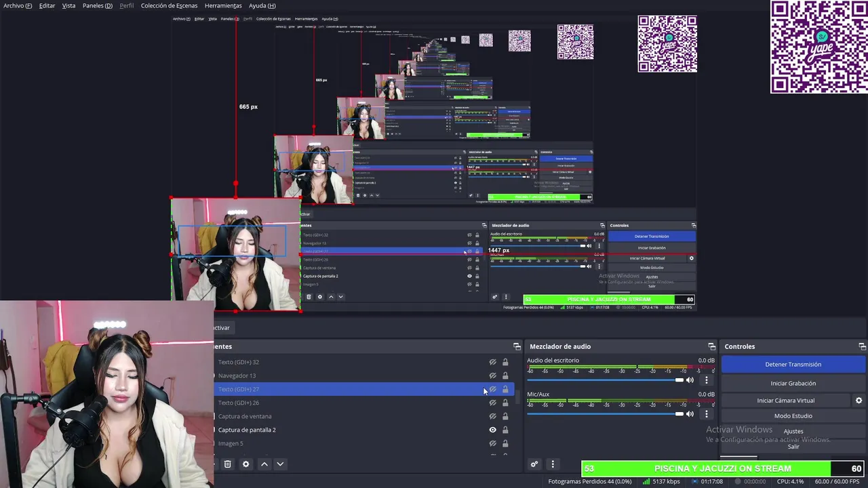Screen dimensions: 868x488
Task: Open the Editar menu
Action: coord(47,5)
